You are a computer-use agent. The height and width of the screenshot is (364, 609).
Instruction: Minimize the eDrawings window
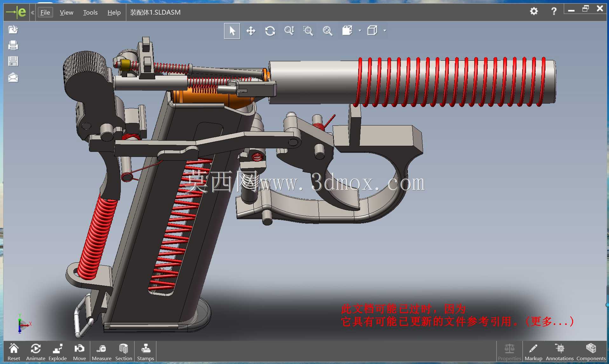[571, 10]
